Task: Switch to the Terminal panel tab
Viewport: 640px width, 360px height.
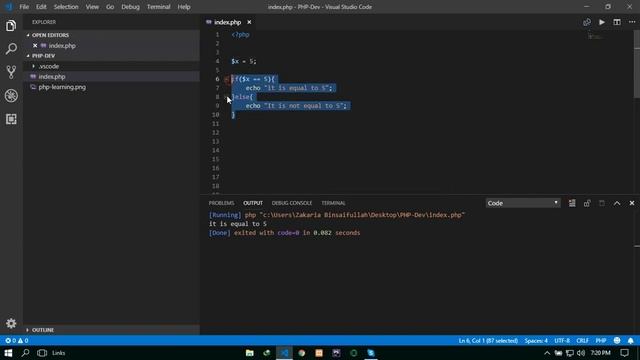Action: pyautogui.click(x=333, y=203)
